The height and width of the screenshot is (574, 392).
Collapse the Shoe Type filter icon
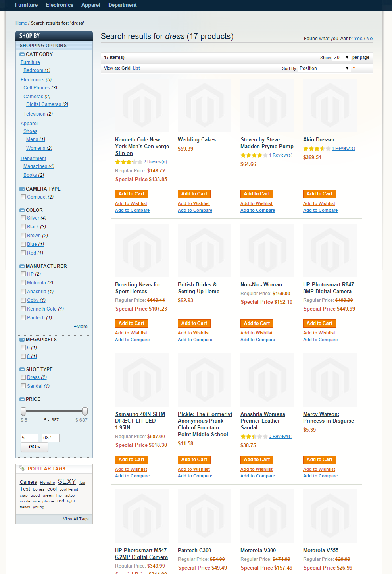[22, 369]
